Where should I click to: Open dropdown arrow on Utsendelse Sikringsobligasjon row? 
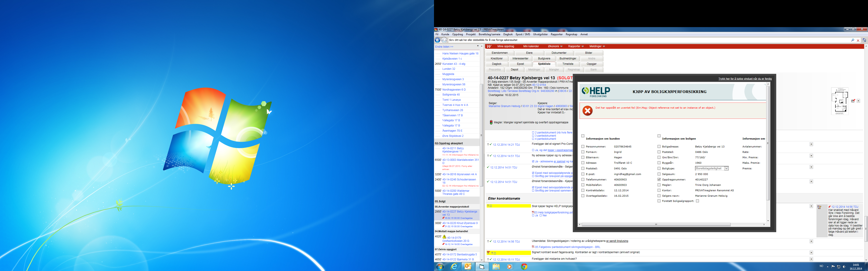point(811,241)
